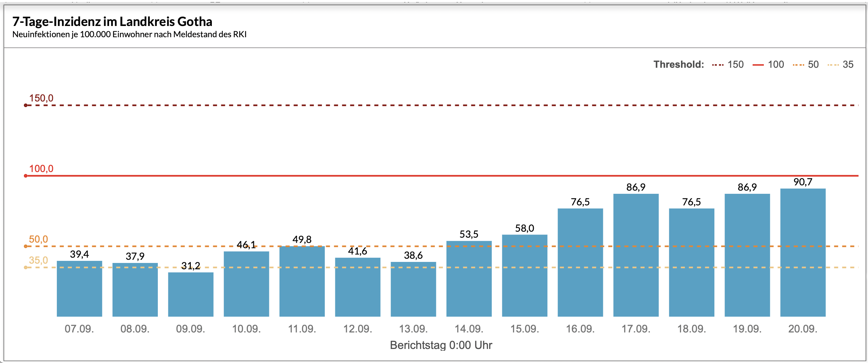This screenshot has height=363, width=868.
Task: Click the 09.09. date on the x-axis
Action: click(x=191, y=329)
